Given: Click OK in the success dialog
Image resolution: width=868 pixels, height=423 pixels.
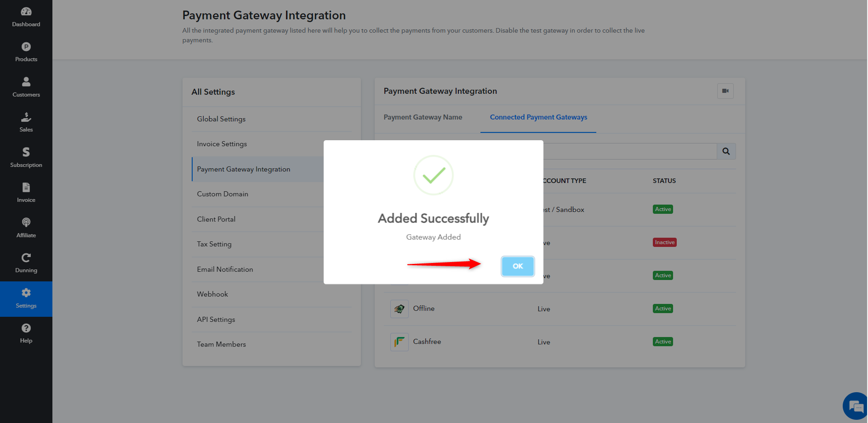Looking at the screenshot, I should (x=518, y=266).
